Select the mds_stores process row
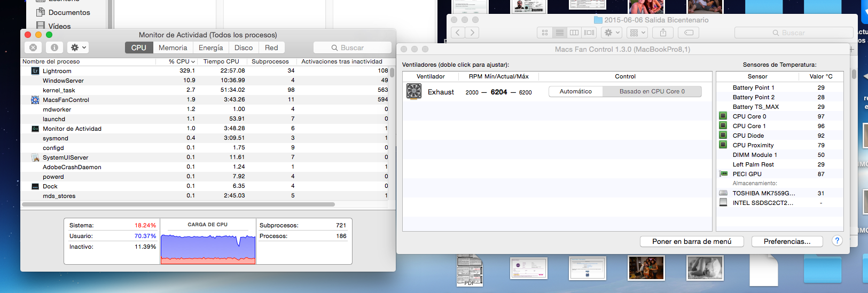Screen dimensions: 868x293 pos(205,196)
